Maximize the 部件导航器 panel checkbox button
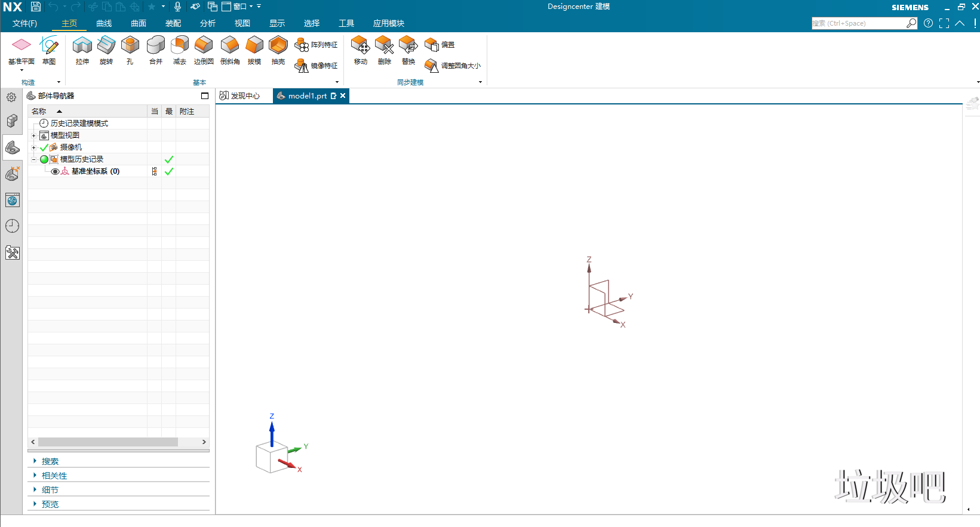 (205, 95)
